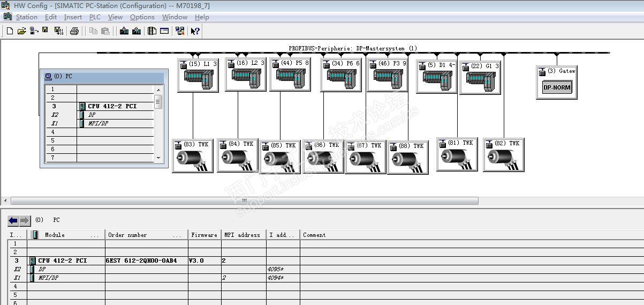The height and width of the screenshot is (305, 644).
Task: Open the PLC menu
Action: pyautogui.click(x=95, y=17)
